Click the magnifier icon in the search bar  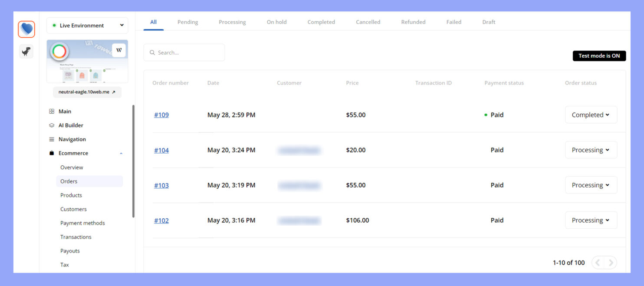152,52
